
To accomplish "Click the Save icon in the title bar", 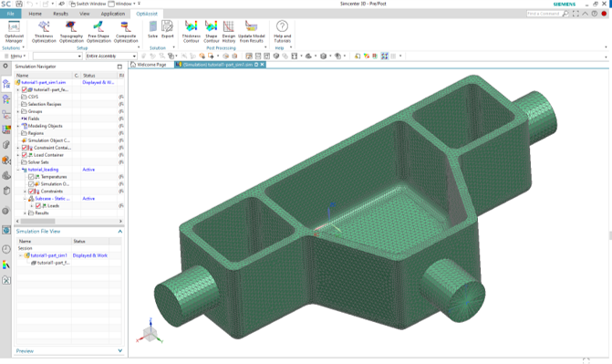I will [19, 4].
